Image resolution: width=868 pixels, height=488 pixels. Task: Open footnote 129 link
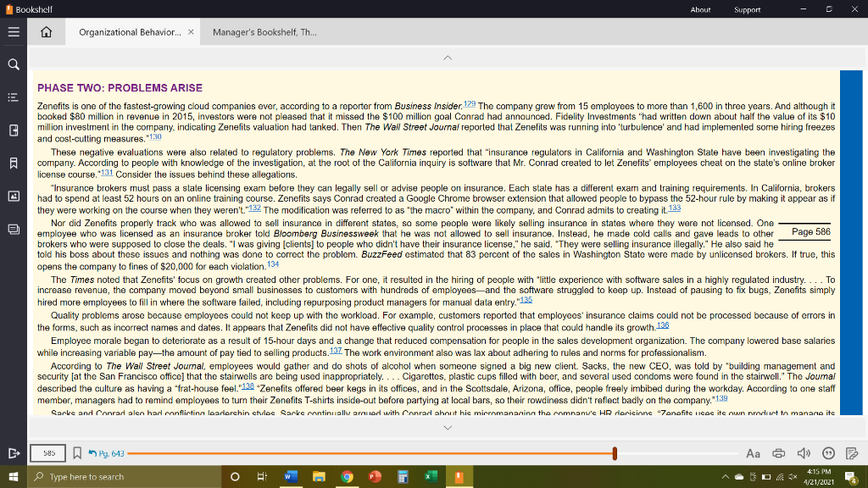(x=470, y=104)
